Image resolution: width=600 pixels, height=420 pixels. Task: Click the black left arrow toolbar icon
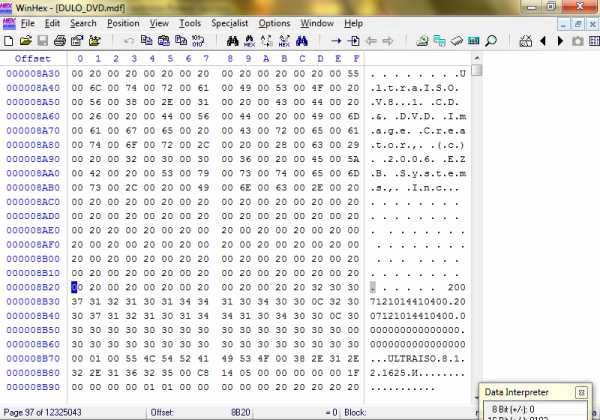tap(543, 41)
